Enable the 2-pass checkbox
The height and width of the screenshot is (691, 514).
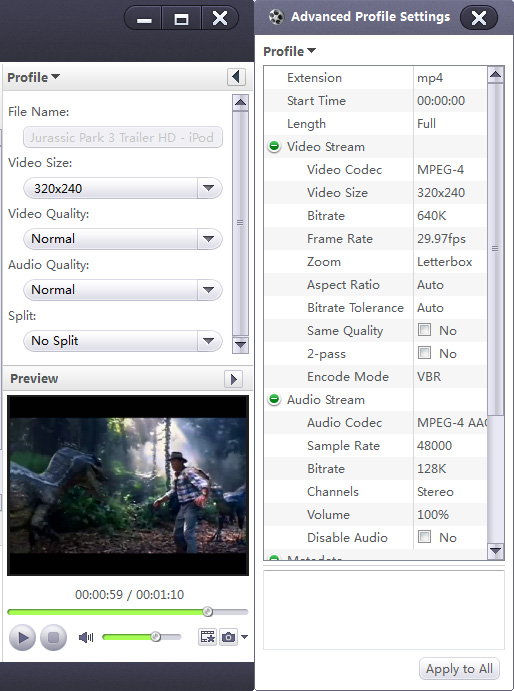coord(425,353)
